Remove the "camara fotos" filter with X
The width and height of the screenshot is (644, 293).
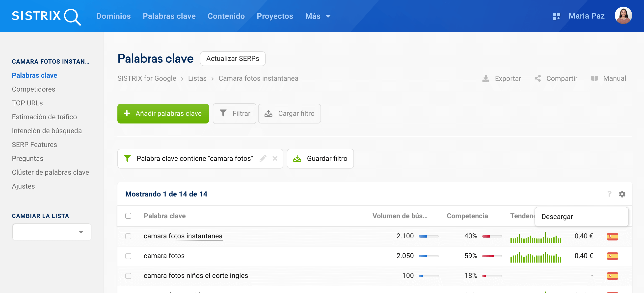(275, 158)
